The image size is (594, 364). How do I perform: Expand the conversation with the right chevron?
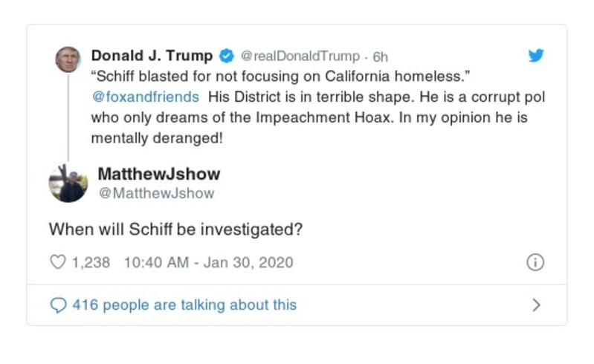tap(536, 305)
